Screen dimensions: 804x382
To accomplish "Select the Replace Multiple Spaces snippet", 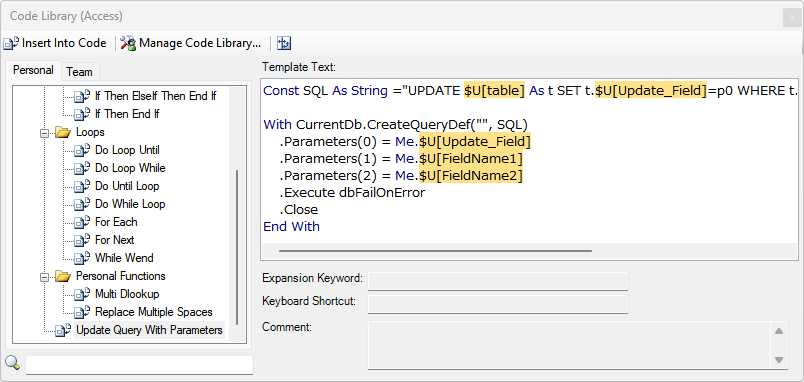I will [154, 312].
